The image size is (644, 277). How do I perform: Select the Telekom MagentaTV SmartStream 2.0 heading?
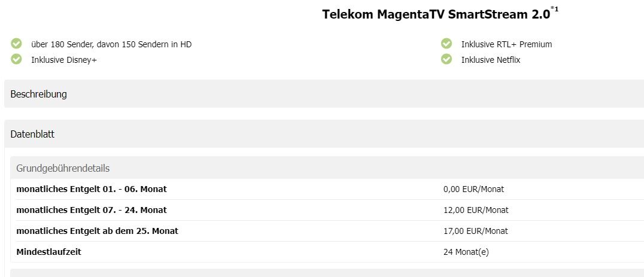coord(436,14)
